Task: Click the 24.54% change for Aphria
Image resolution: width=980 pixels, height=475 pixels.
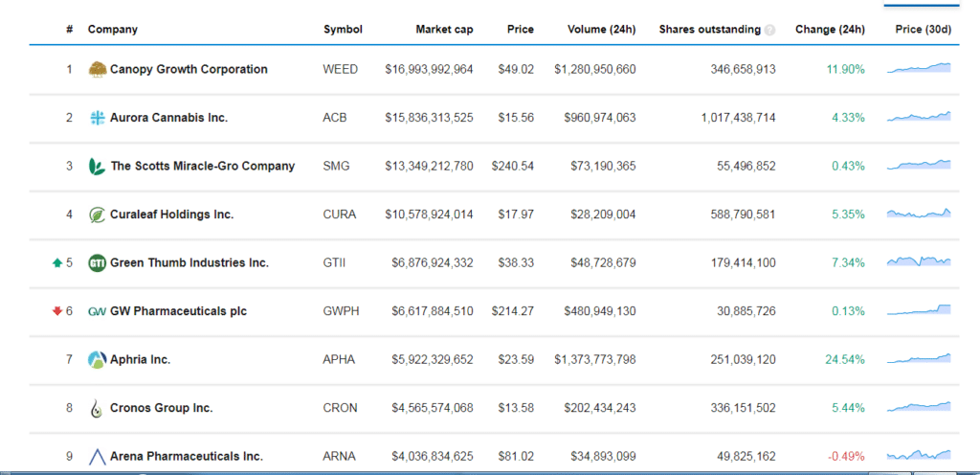Action: [845, 360]
